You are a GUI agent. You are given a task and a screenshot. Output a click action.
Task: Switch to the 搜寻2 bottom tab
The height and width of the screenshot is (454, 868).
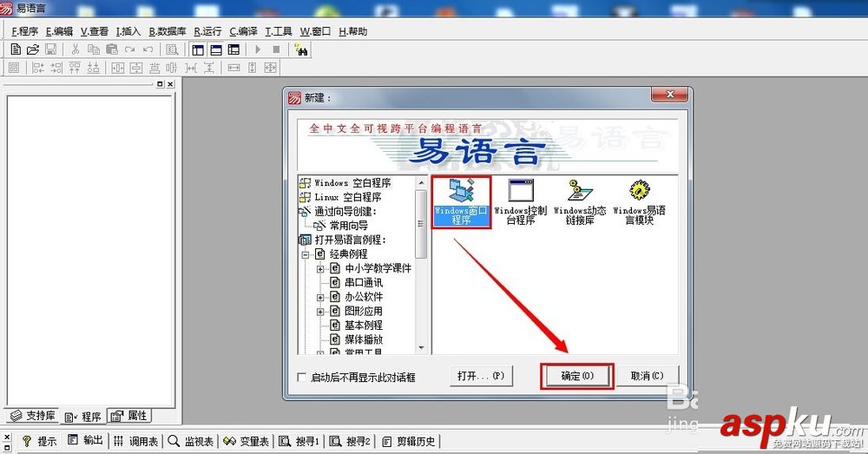(x=350, y=441)
